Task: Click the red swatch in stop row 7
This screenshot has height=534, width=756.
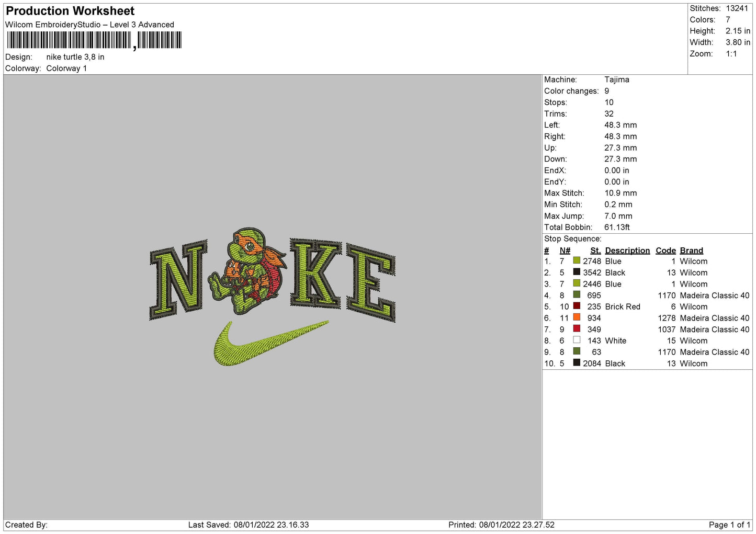Action: coord(577,328)
